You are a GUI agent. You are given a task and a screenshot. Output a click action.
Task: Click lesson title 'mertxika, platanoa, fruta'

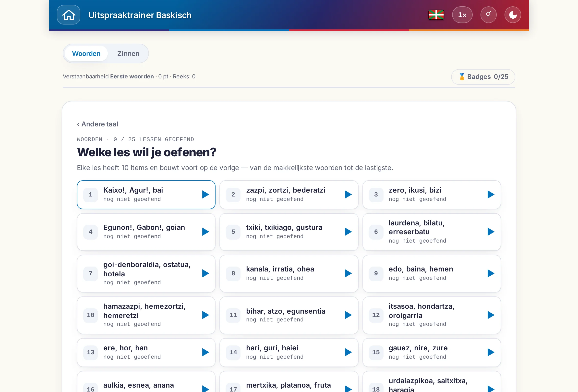tap(288, 385)
